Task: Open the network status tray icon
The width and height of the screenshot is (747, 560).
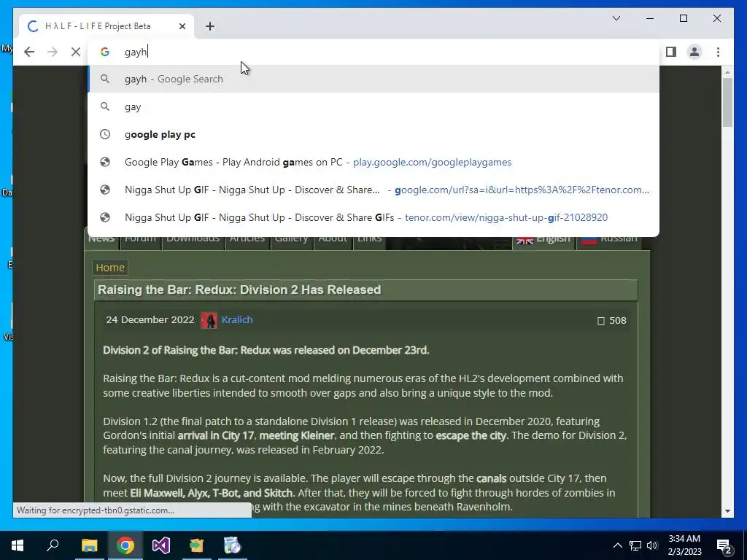Action: pos(635,545)
